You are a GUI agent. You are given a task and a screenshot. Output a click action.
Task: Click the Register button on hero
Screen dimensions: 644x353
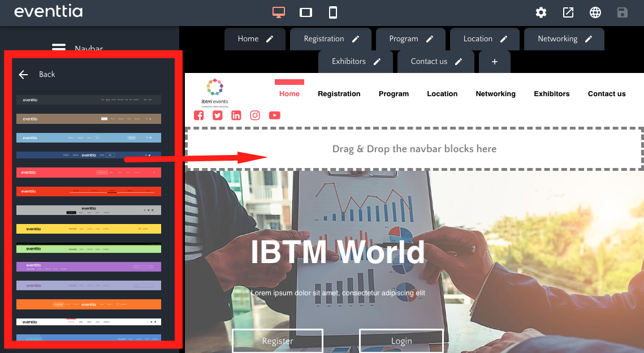[x=278, y=341]
